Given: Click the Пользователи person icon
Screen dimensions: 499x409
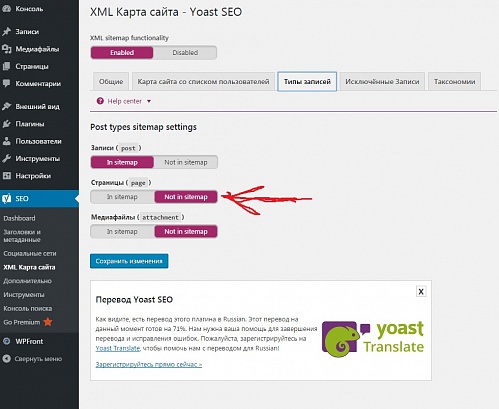Looking at the screenshot, I should pyautogui.click(x=6, y=141).
